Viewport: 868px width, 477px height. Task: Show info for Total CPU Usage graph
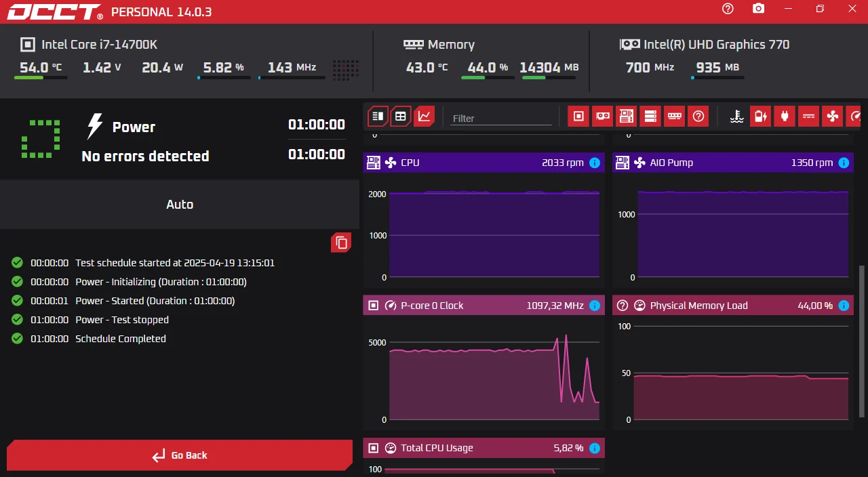(x=595, y=448)
